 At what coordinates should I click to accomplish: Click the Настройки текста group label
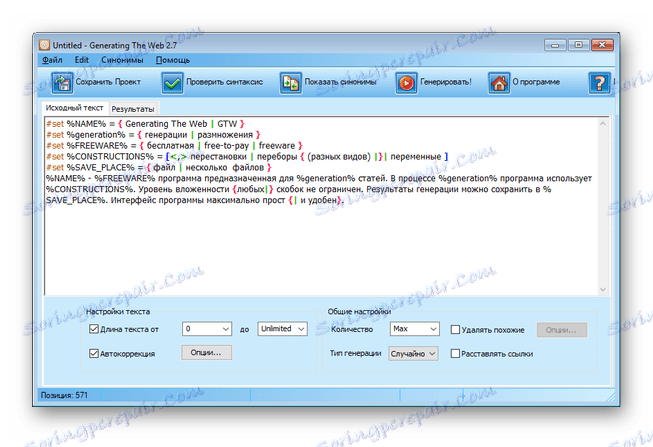(x=118, y=311)
